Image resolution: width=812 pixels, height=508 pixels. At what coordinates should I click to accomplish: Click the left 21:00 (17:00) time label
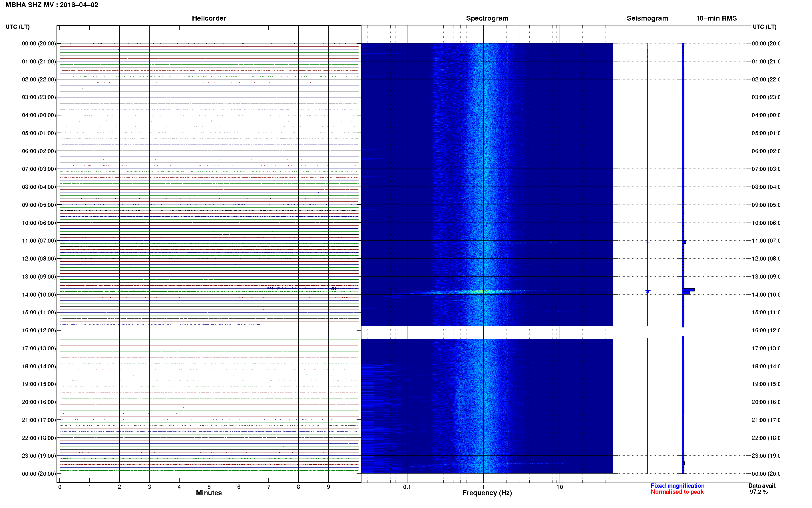(39, 420)
